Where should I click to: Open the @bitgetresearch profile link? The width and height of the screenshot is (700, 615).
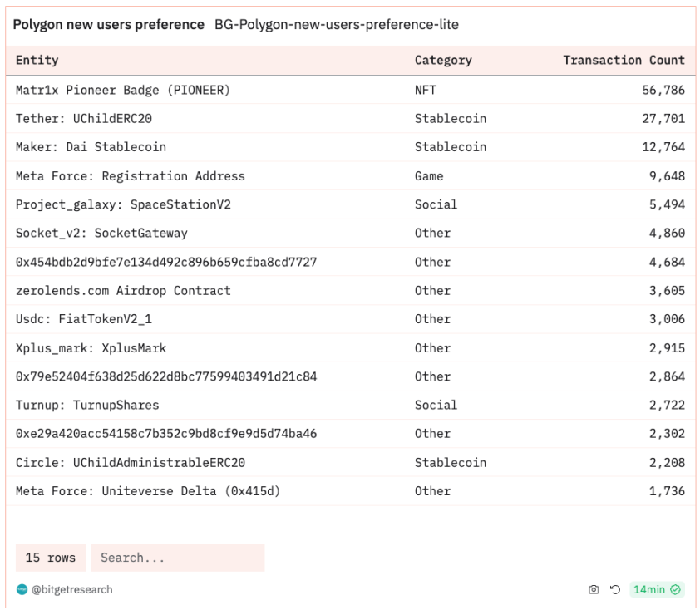71,589
